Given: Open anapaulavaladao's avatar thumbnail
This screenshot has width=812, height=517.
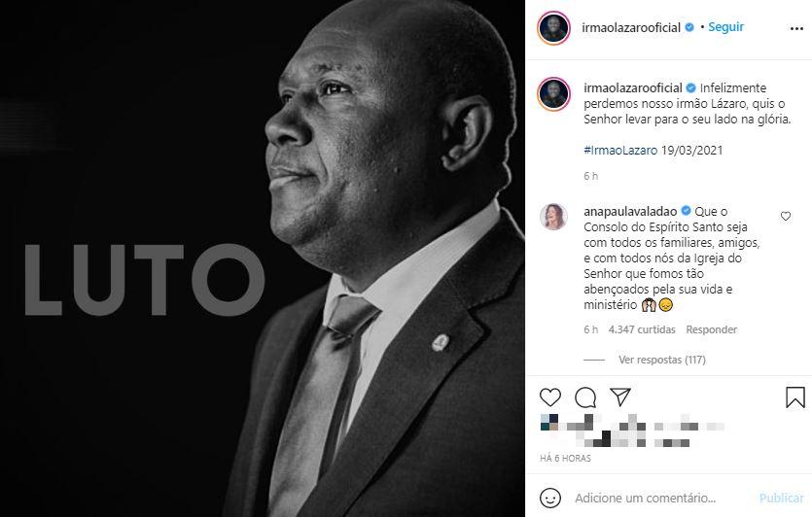Looking at the screenshot, I should (x=553, y=217).
